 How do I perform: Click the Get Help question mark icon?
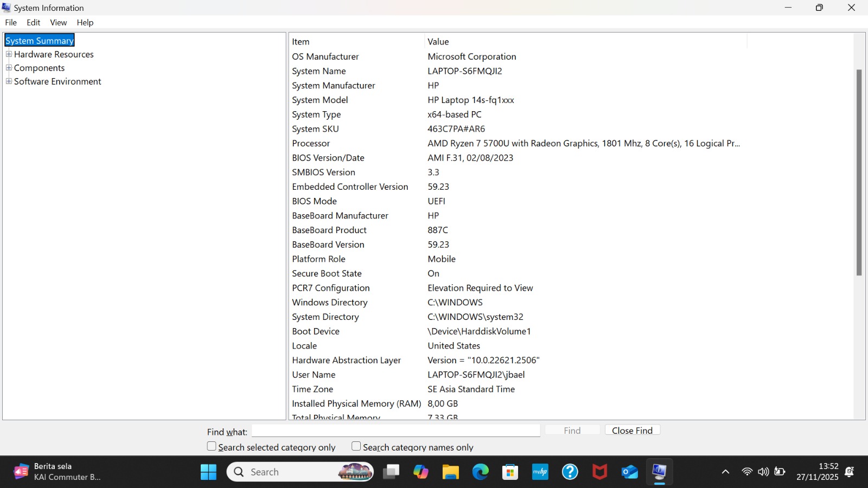pyautogui.click(x=570, y=472)
